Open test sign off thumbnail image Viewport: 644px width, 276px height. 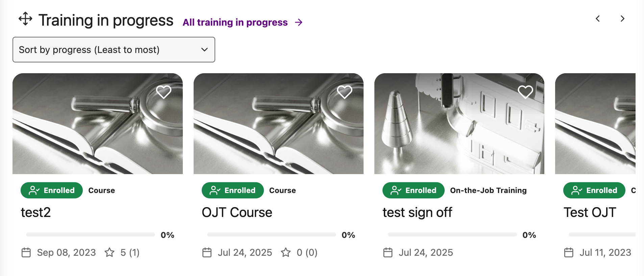pos(459,123)
